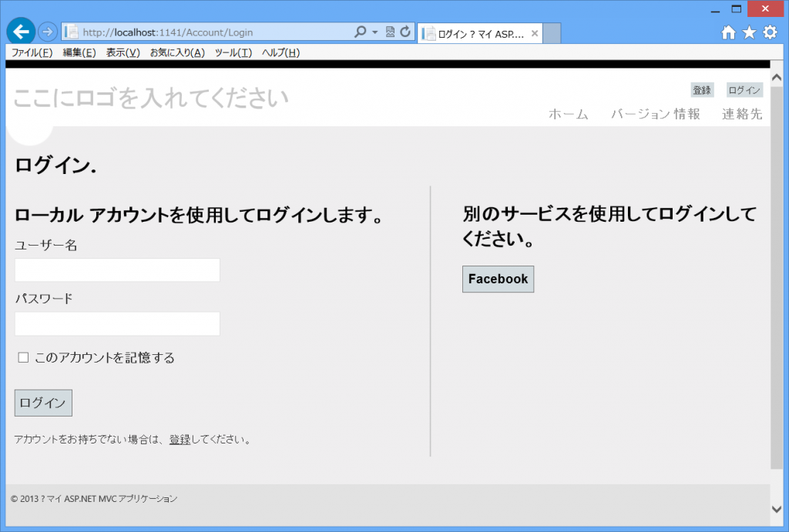
Task: Open browser settings via the gear icon
Action: [768, 32]
